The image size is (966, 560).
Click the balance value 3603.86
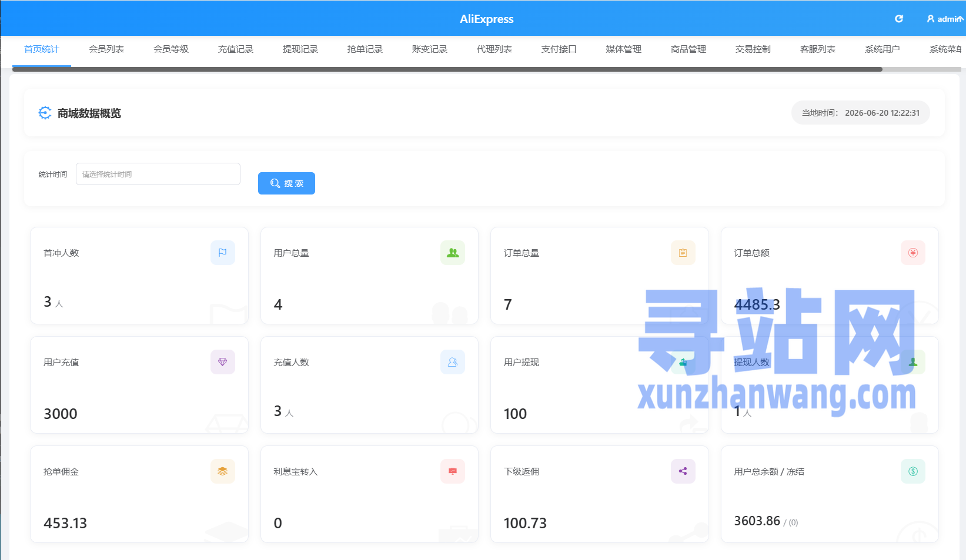click(x=757, y=521)
